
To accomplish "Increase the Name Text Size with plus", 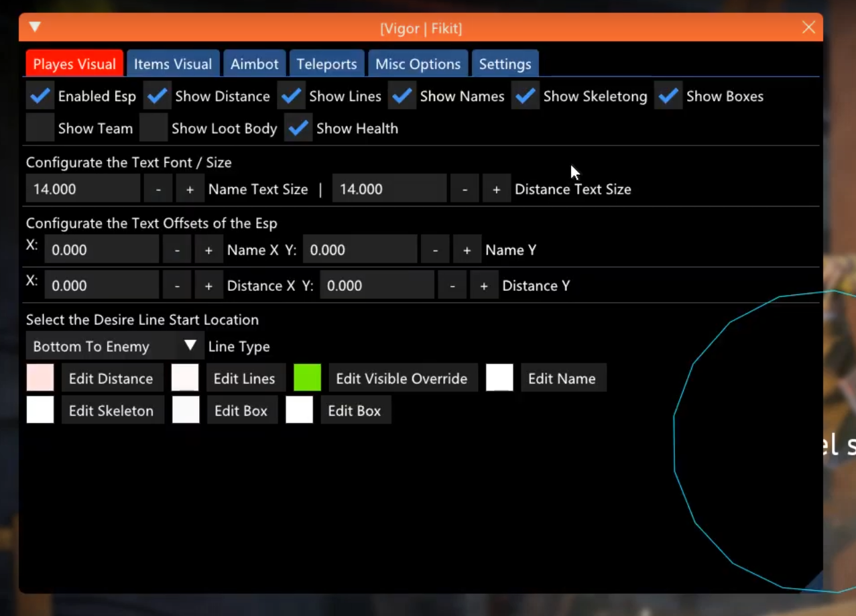I will pyautogui.click(x=190, y=190).
